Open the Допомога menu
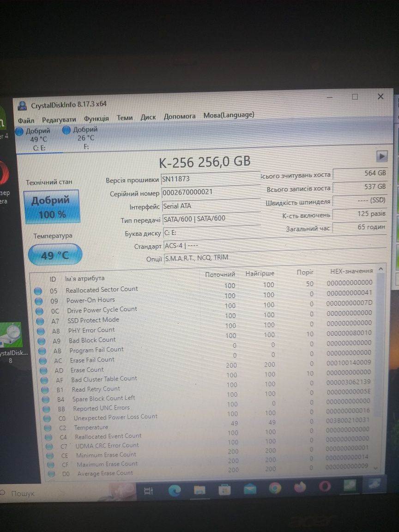 pos(180,116)
